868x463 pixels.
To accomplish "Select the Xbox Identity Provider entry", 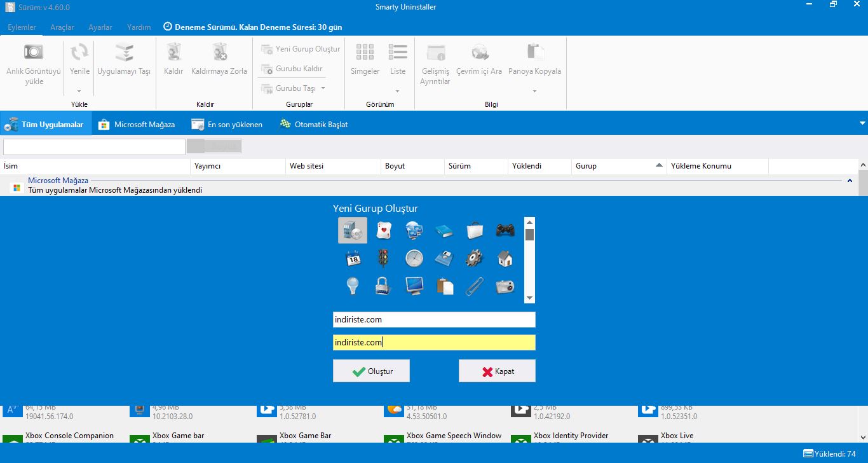I will point(572,438).
